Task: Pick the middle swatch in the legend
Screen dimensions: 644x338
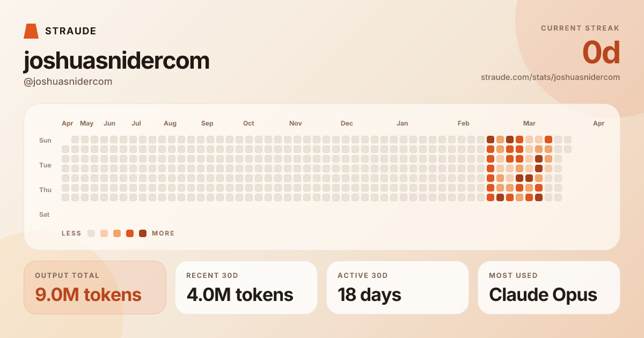Action: (117, 233)
